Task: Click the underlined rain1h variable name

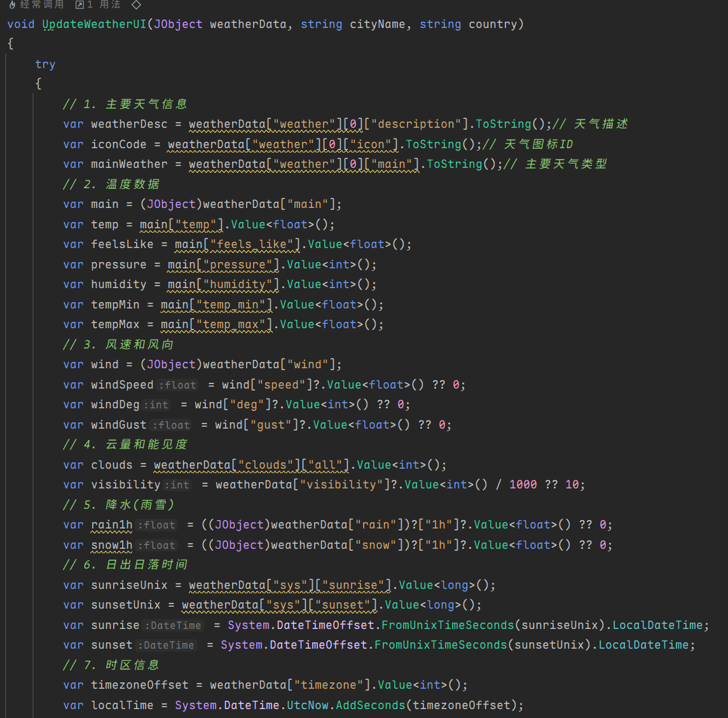Action: (112, 525)
